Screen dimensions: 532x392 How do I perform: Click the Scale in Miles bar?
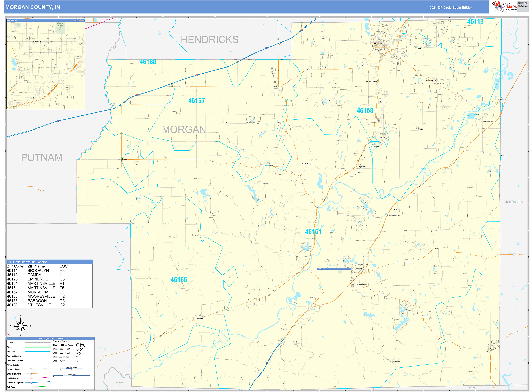click(72, 375)
